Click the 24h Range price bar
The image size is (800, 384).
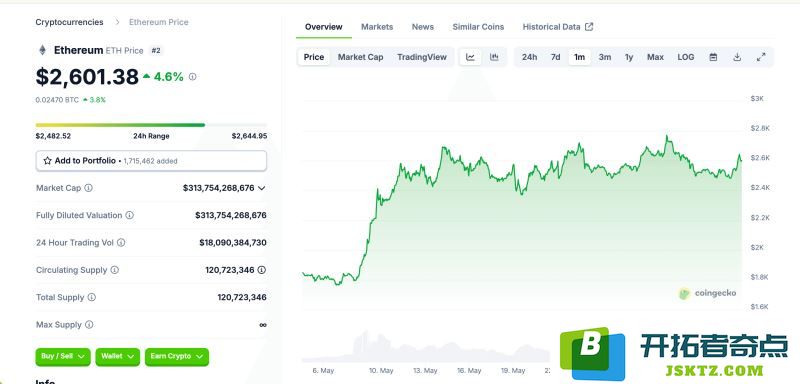click(x=151, y=125)
